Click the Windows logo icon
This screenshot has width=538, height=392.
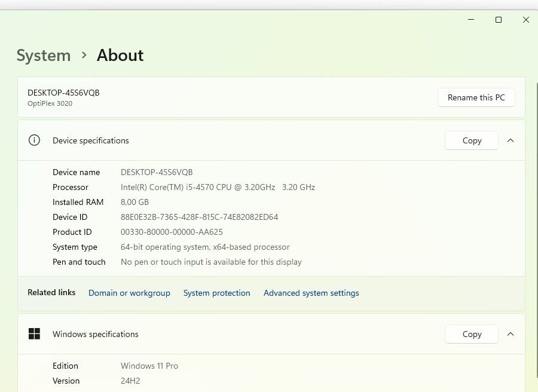[x=34, y=334]
